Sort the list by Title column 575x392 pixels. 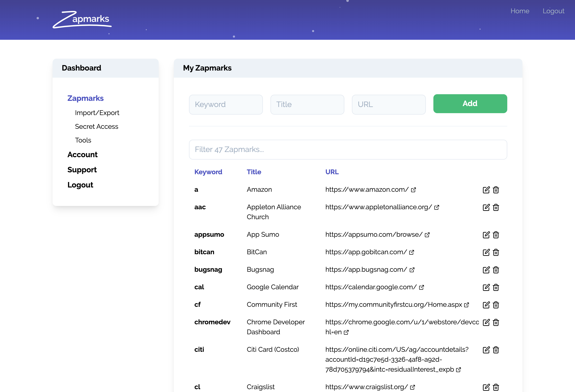coord(254,172)
